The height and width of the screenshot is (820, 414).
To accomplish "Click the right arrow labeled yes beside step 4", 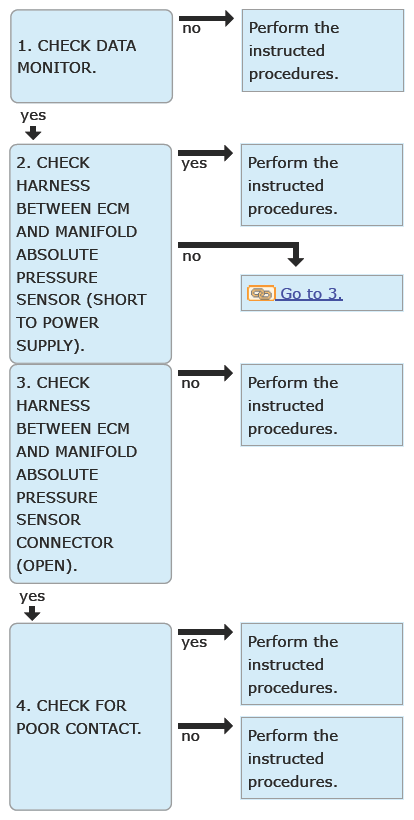I will pyautogui.click(x=205, y=632).
